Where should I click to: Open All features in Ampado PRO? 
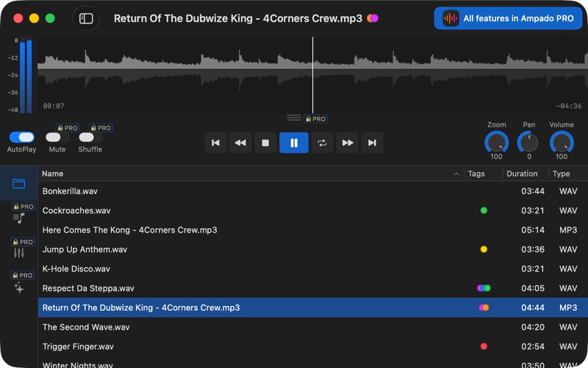tap(508, 18)
